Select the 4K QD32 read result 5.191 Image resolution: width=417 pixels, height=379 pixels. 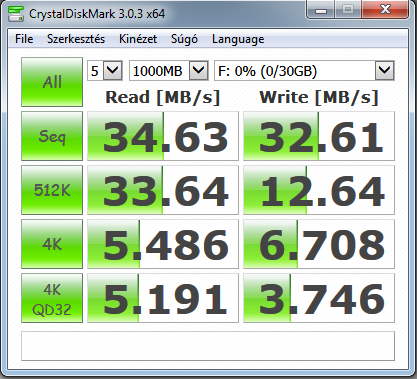163,298
